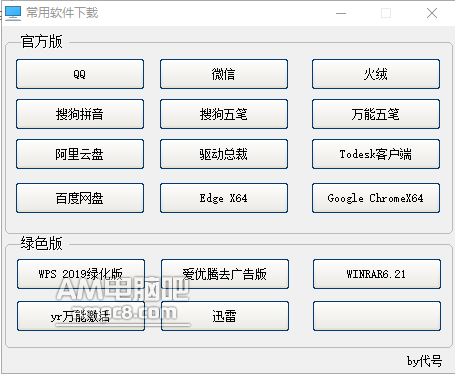Open the 百度网盘 download
This screenshot has height=377, width=455.
(x=80, y=198)
